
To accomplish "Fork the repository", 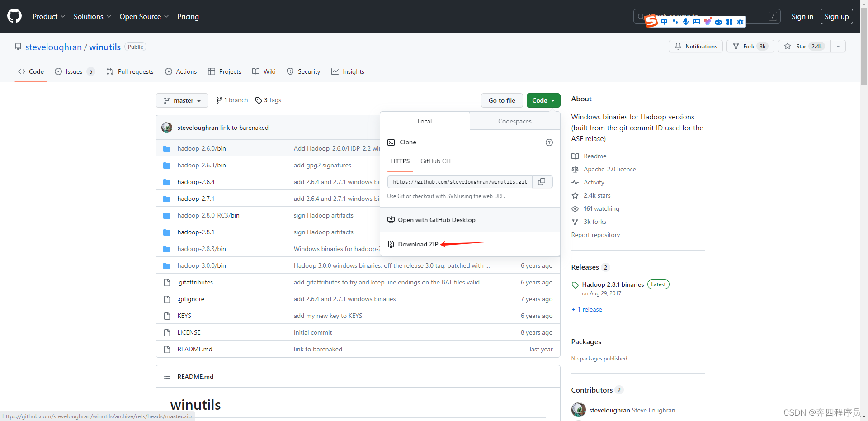I will 750,46.
